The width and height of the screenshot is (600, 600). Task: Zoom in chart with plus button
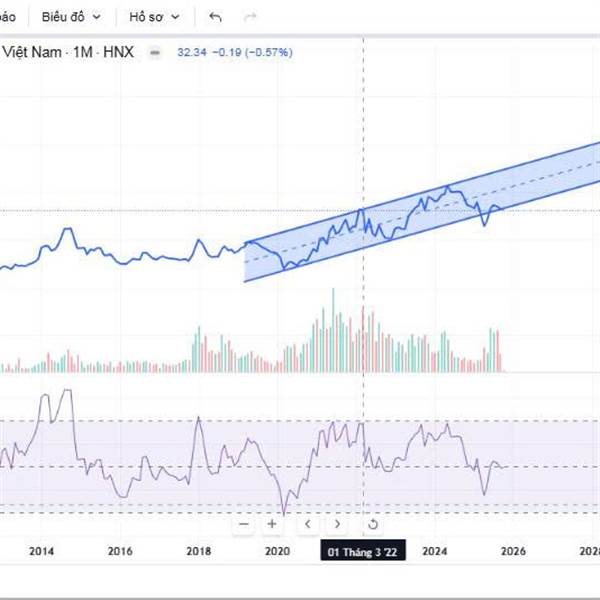point(272,524)
